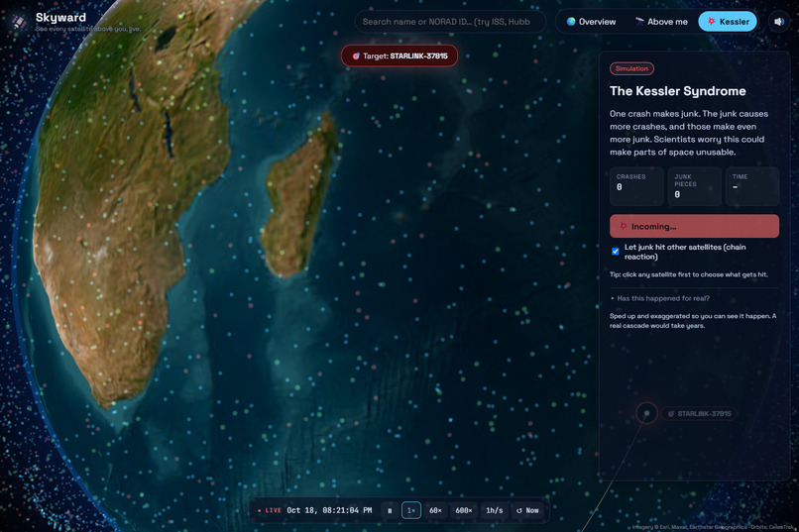
Task: Click the Simulation badge
Action: click(x=631, y=68)
